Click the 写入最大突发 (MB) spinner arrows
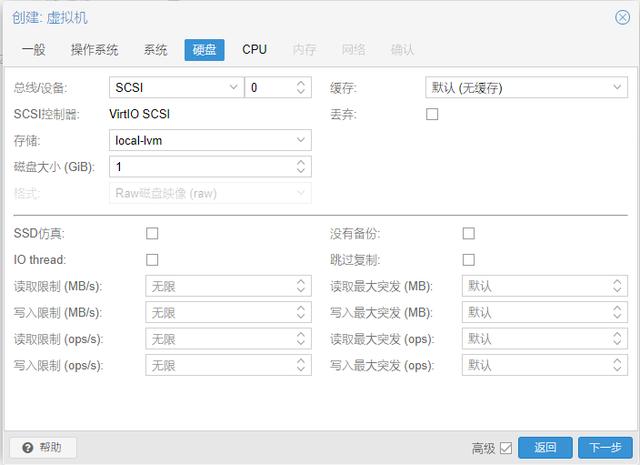 coord(617,312)
